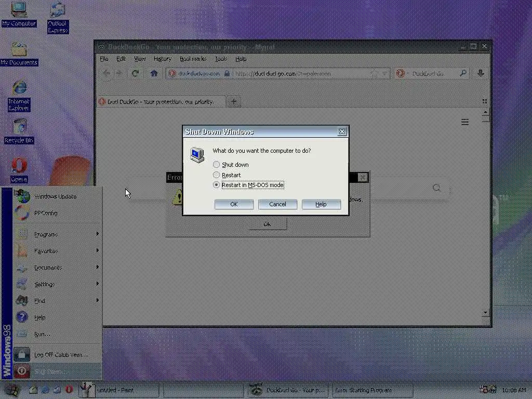
Task: Open the browser Edit menu
Action: [121, 59]
